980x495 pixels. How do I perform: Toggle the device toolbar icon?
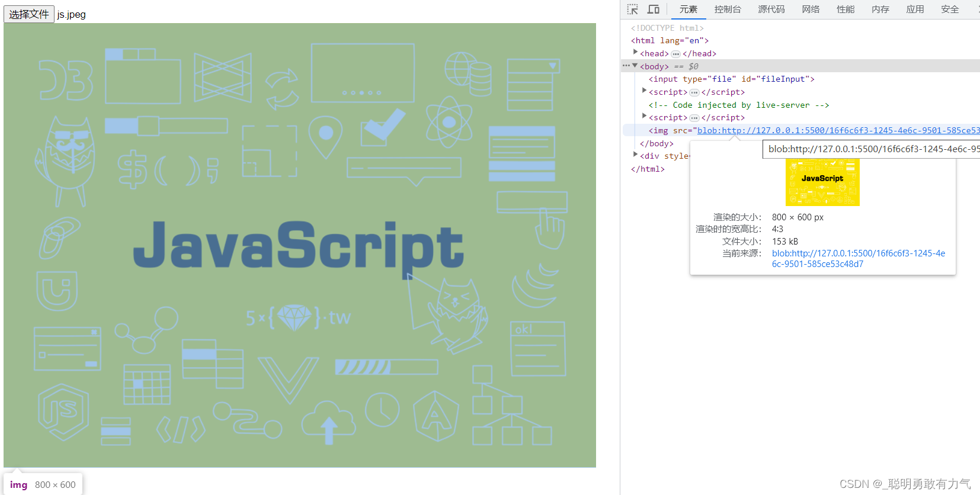coord(654,9)
